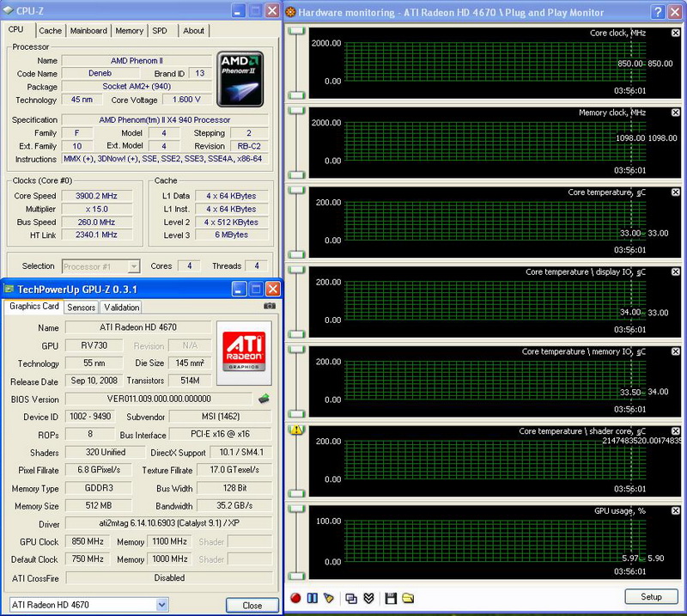
Task: Click the Setup button in Hardware monitoring
Action: tap(651, 597)
